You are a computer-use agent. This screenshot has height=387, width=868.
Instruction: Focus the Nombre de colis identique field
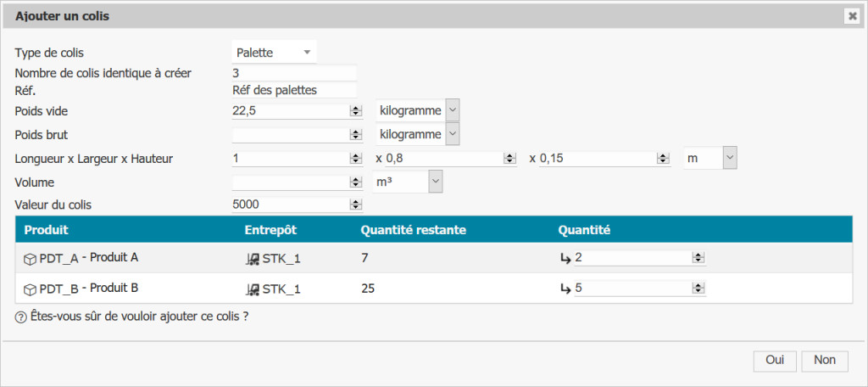tap(293, 73)
